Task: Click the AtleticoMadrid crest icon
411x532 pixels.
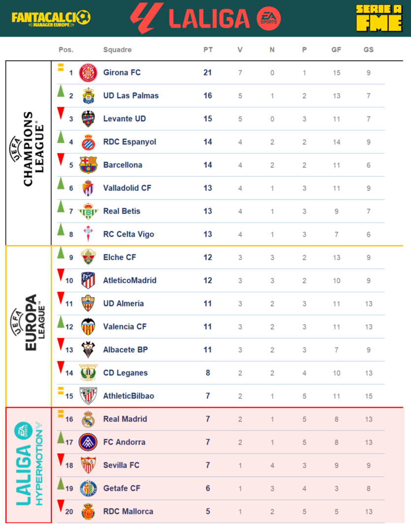Action: (88, 280)
